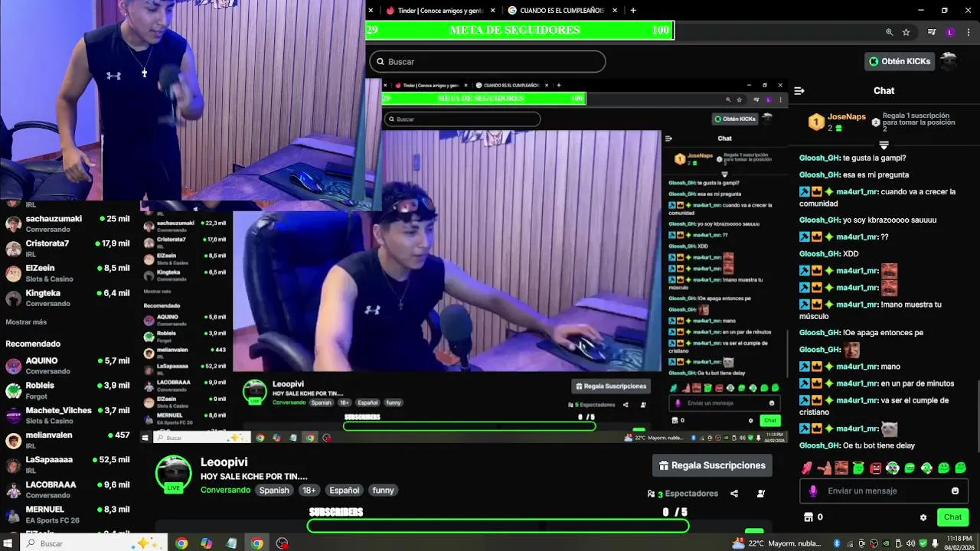Open AQUINO recommended channel
Image resolution: width=980 pixels, height=551 pixels.
(x=68, y=366)
